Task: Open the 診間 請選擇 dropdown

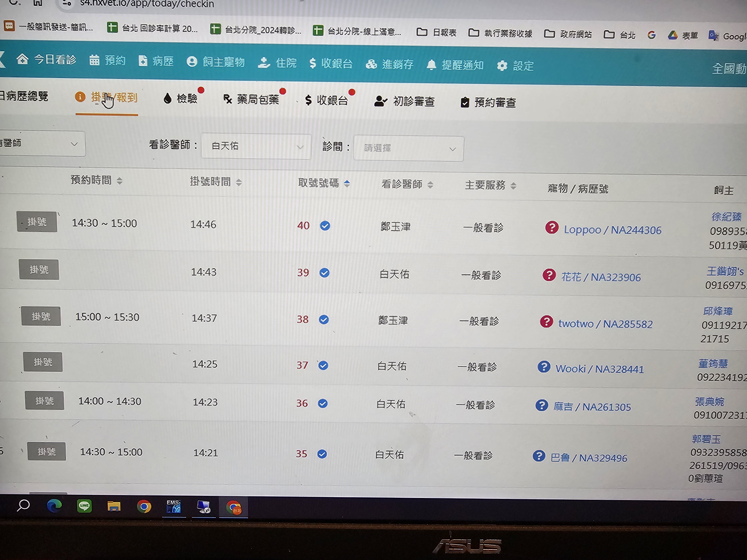Action: pos(408,149)
